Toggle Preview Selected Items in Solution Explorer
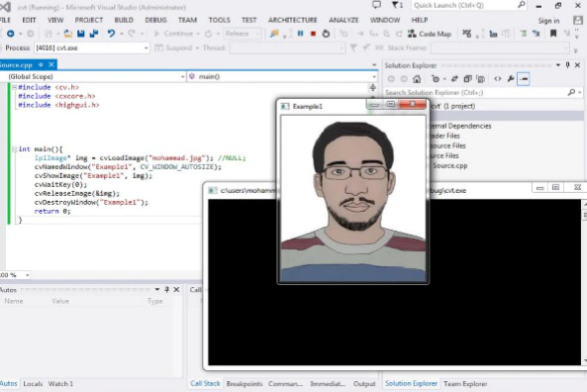Viewport: 587px width, 392px height. (x=524, y=79)
